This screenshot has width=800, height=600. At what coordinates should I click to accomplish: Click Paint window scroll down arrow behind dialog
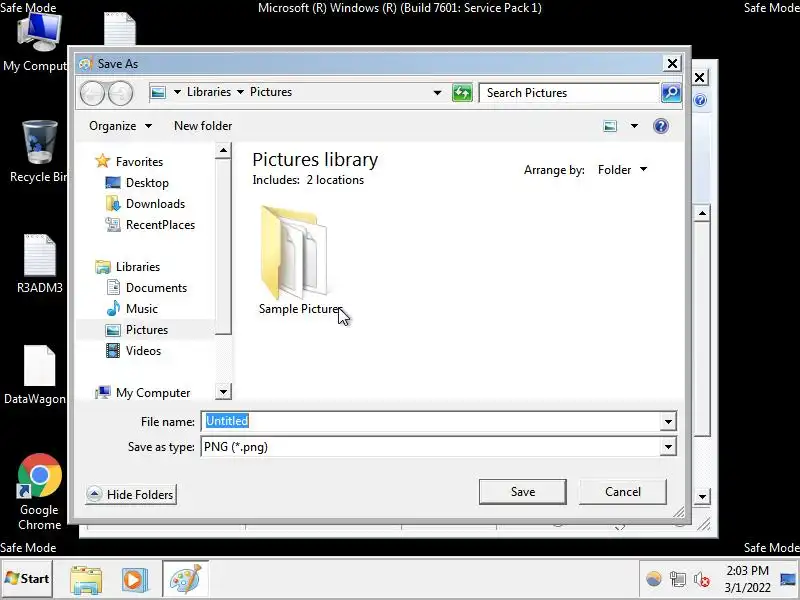702,496
